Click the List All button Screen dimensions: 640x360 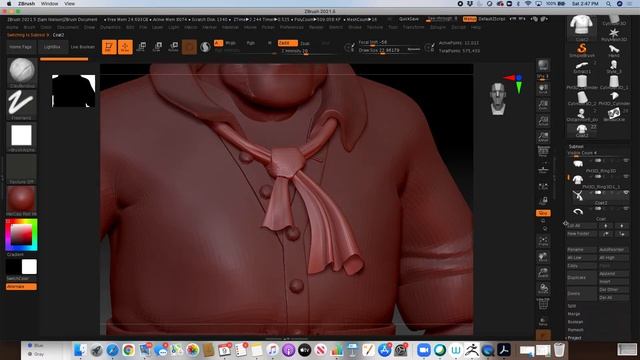point(582,226)
